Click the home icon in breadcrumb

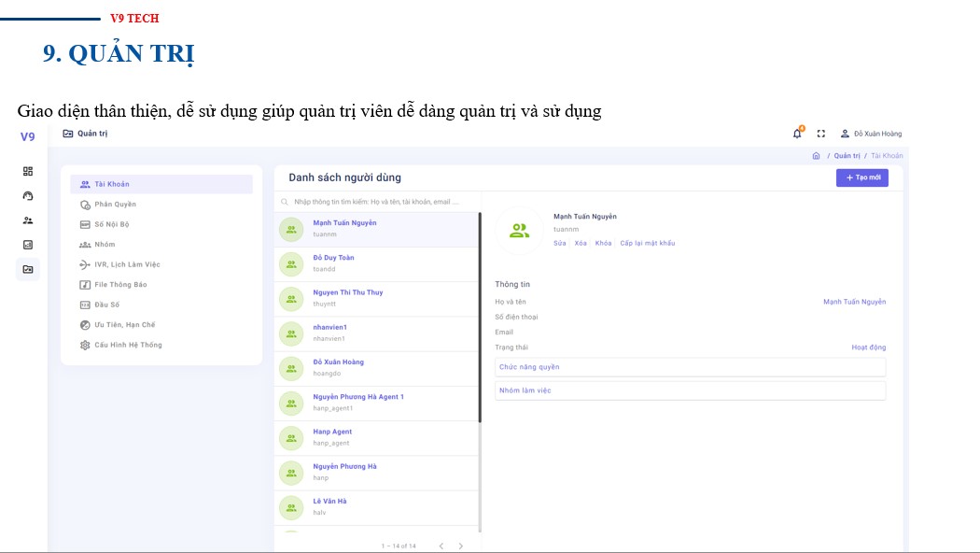(x=817, y=156)
